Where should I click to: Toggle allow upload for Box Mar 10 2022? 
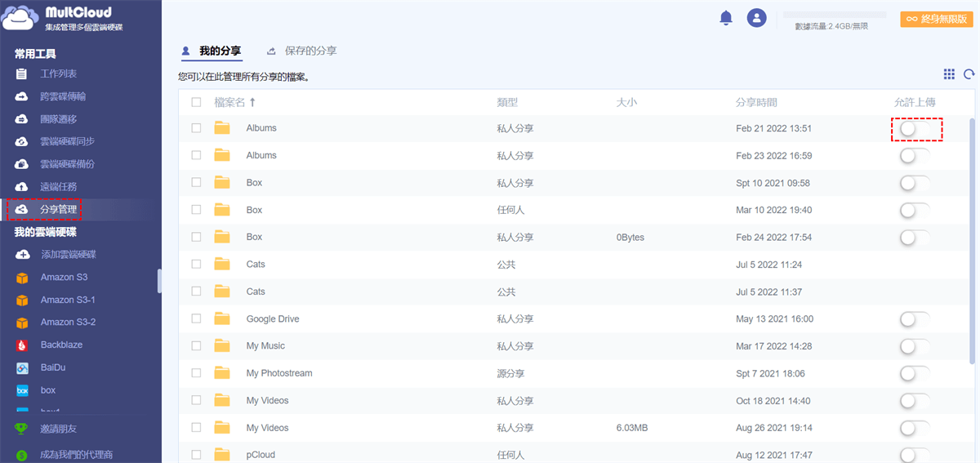[x=915, y=211]
